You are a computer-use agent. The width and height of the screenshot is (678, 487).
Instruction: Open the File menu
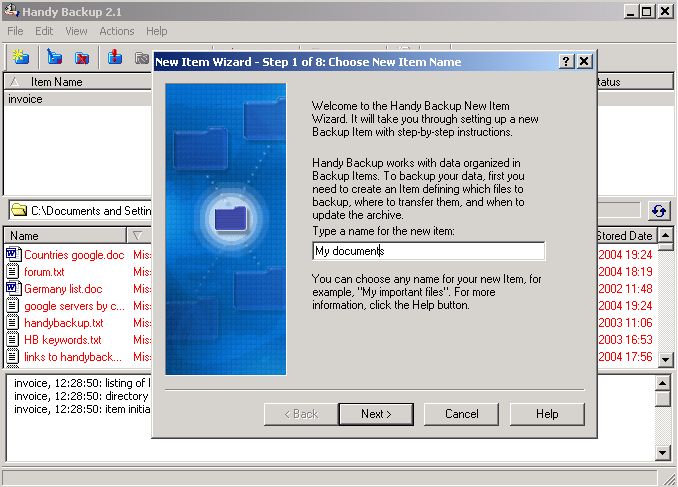[15, 31]
